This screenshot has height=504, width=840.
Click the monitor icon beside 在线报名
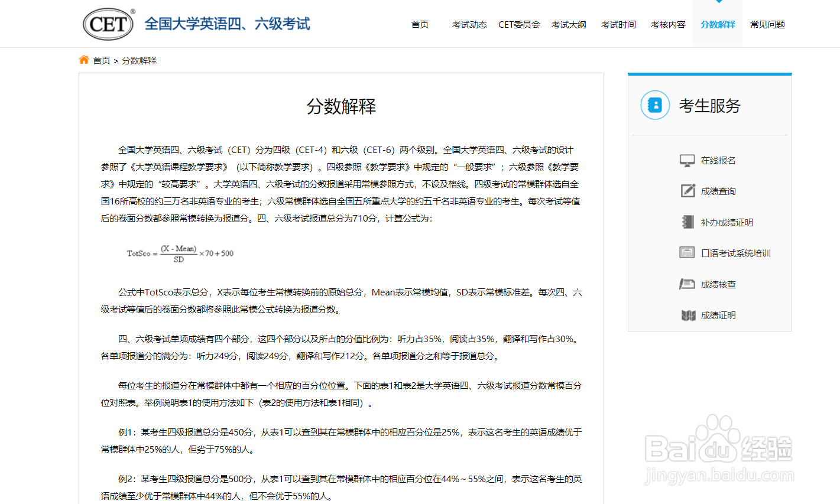click(687, 161)
